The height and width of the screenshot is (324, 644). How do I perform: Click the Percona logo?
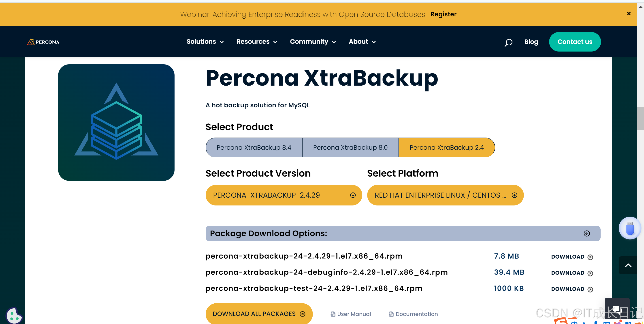pos(43,41)
